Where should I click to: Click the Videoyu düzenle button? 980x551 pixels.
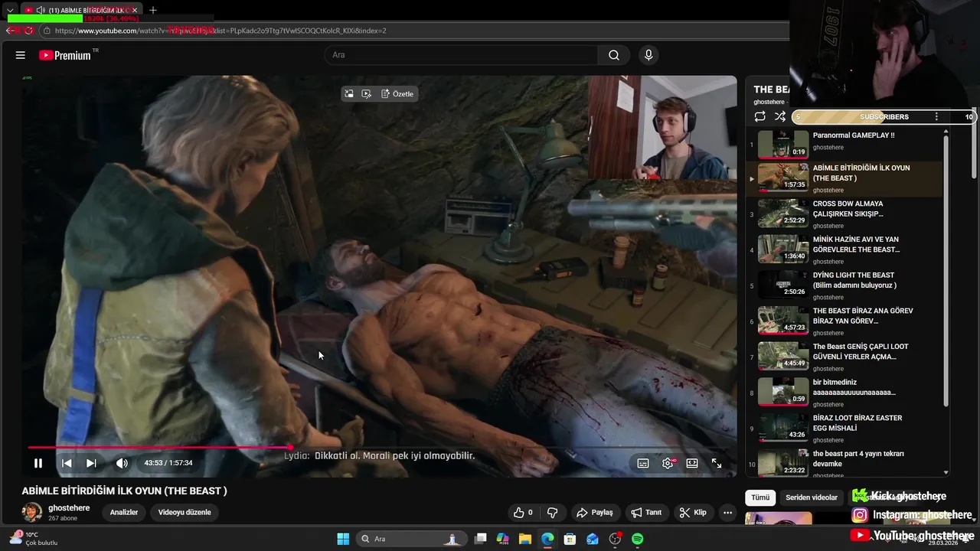(185, 513)
